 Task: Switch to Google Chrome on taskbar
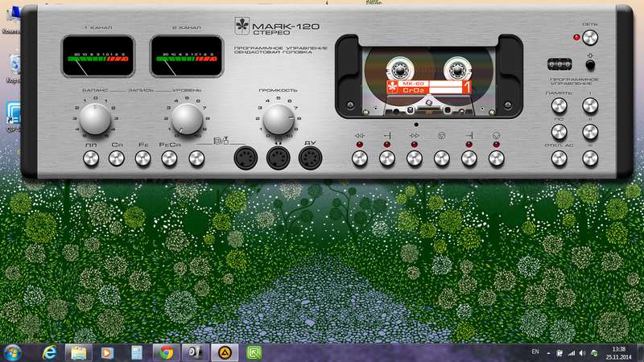click(x=167, y=353)
